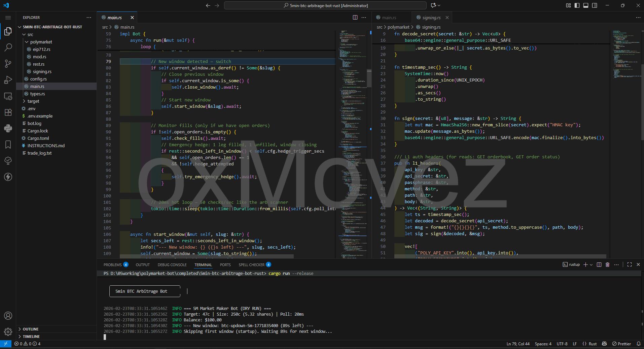Open the lightning bolt activity bar icon
644x349 pixels.
[x=8, y=177]
